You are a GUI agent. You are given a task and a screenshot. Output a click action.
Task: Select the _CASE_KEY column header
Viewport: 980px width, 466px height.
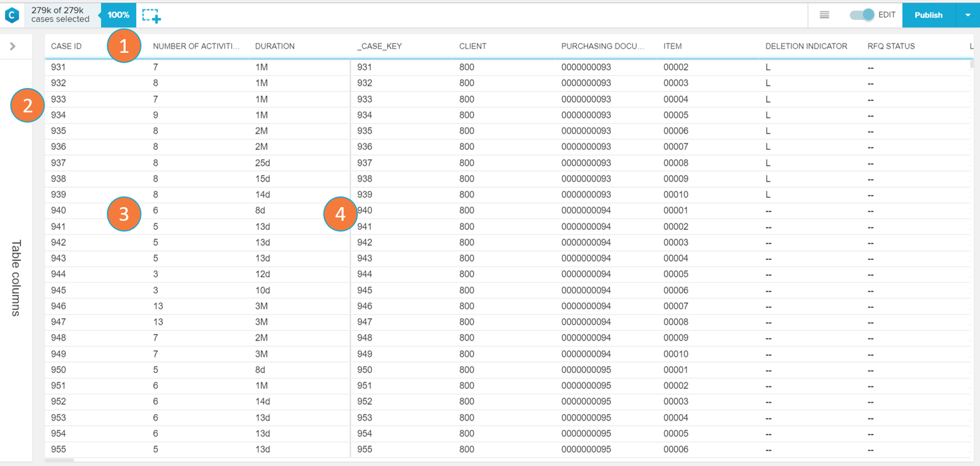pyautogui.click(x=379, y=47)
